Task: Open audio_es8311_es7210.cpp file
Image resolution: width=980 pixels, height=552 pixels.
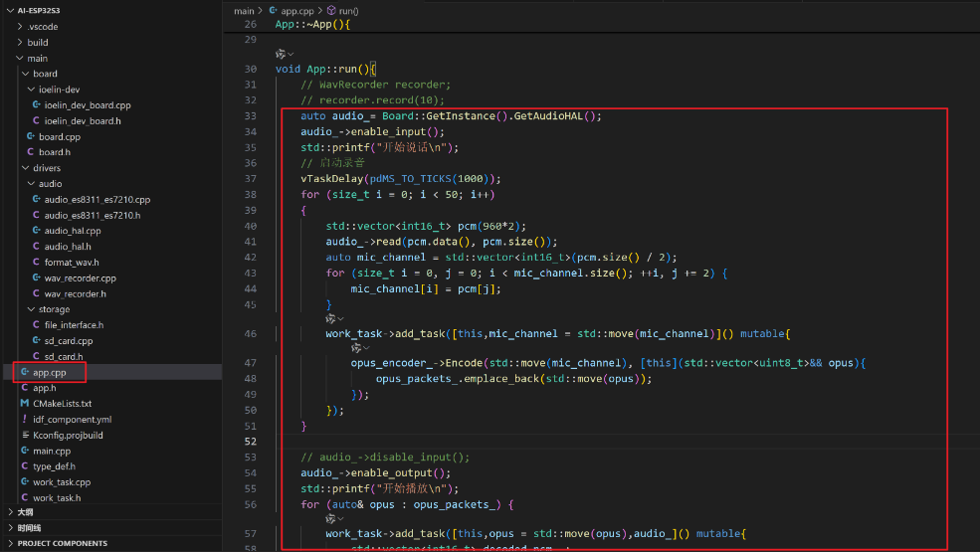Action: [98, 200]
